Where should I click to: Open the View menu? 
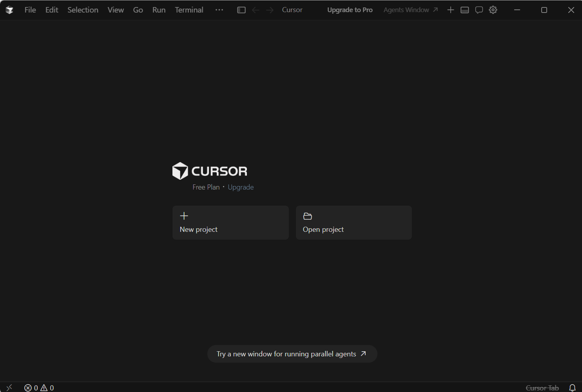coord(116,10)
